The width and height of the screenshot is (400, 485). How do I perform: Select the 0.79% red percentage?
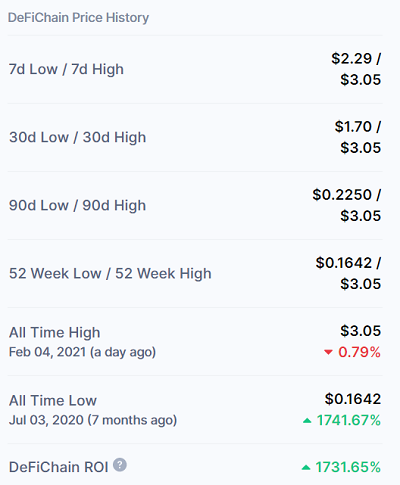359,352
